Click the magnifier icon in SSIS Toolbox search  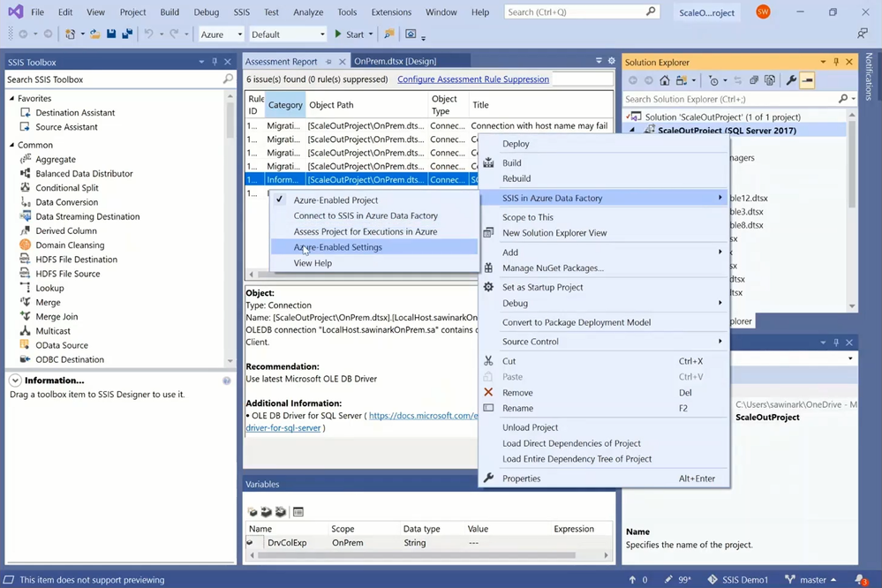(228, 79)
